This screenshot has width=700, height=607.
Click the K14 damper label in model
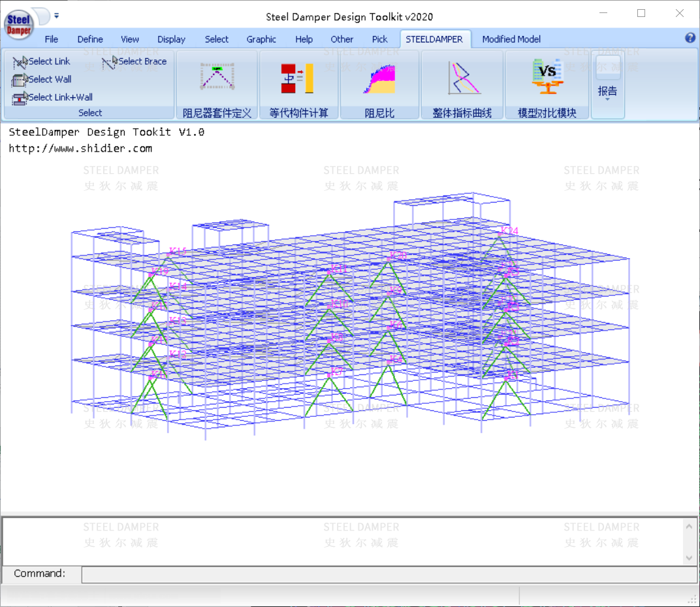coord(178,286)
